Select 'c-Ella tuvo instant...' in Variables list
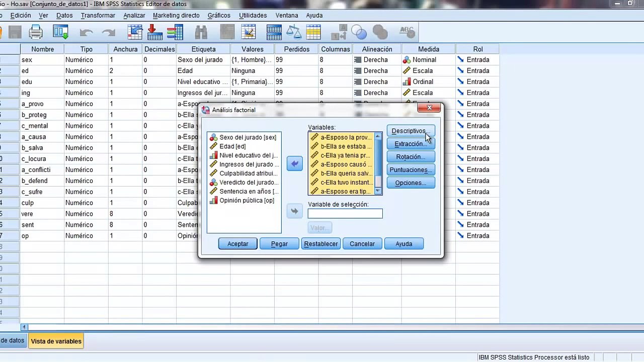Viewport: 644px width, 362px height. [342, 182]
